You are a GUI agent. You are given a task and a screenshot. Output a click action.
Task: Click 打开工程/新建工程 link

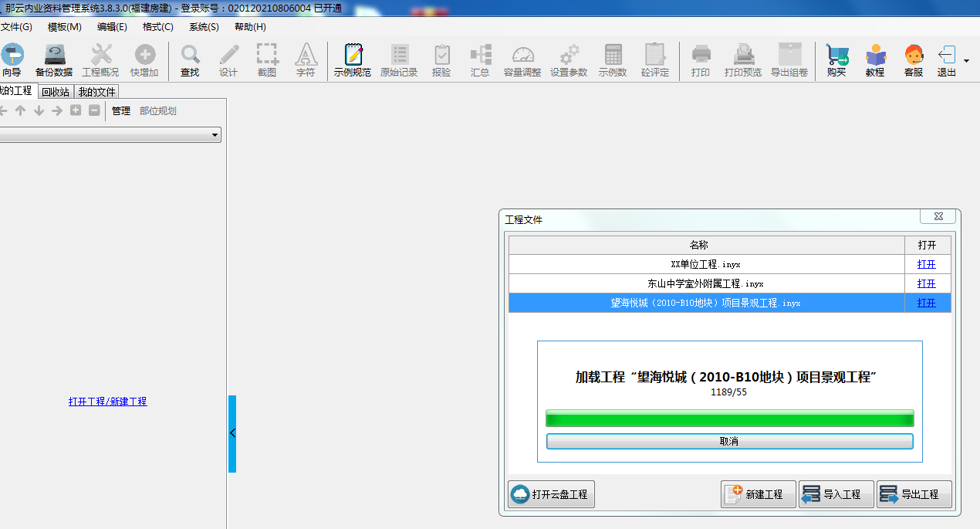tap(107, 402)
